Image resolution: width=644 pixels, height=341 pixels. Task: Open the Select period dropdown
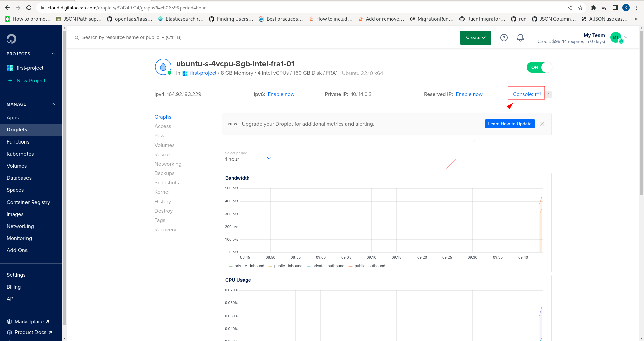[x=248, y=157]
